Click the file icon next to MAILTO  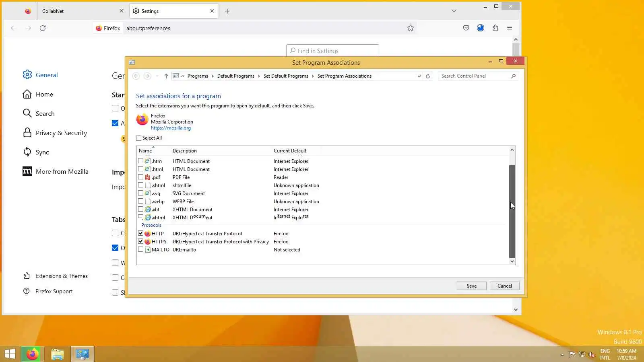[x=148, y=250]
